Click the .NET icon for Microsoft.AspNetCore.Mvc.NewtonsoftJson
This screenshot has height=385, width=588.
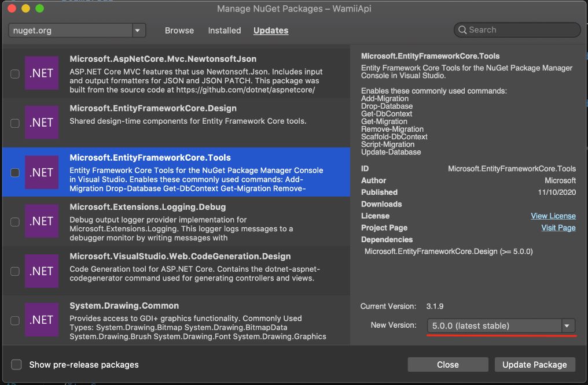(42, 73)
